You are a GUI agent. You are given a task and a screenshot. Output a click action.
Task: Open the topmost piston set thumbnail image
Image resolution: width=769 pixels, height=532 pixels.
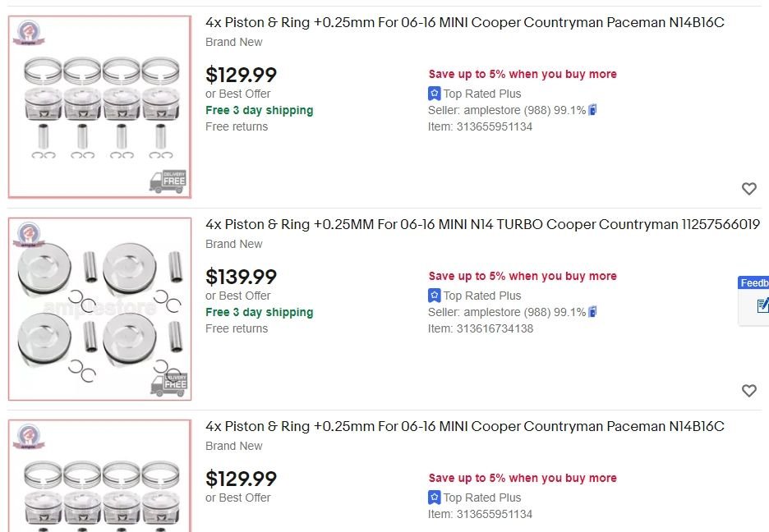coord(99,107)
